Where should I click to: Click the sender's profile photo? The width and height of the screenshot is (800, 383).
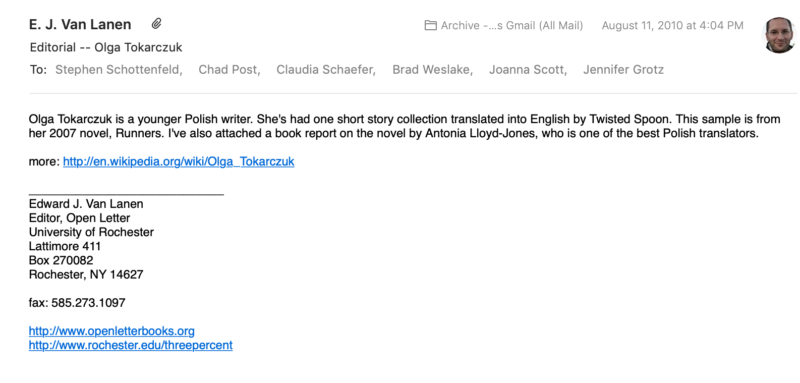pyautogui.click(x=780, y=35)
